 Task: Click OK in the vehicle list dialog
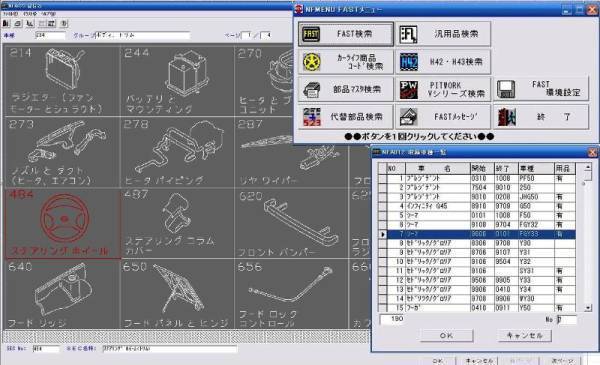[x=447, y=336]
